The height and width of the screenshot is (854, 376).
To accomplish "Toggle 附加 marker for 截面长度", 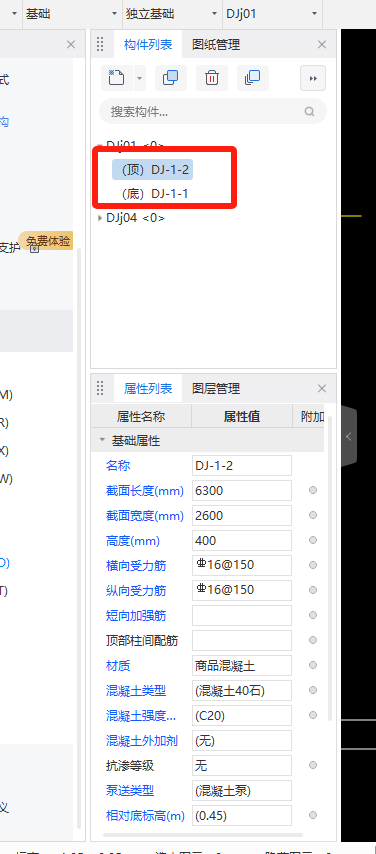I will 313,490.
